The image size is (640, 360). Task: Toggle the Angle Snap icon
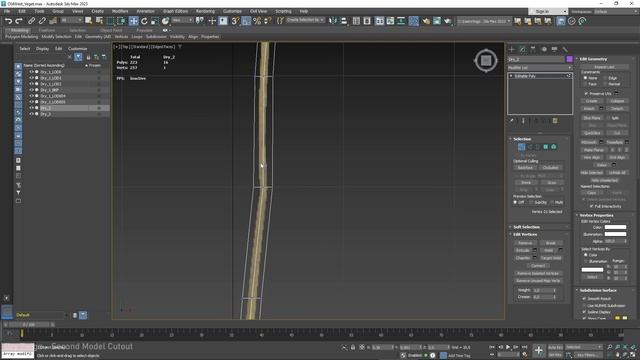246,21
